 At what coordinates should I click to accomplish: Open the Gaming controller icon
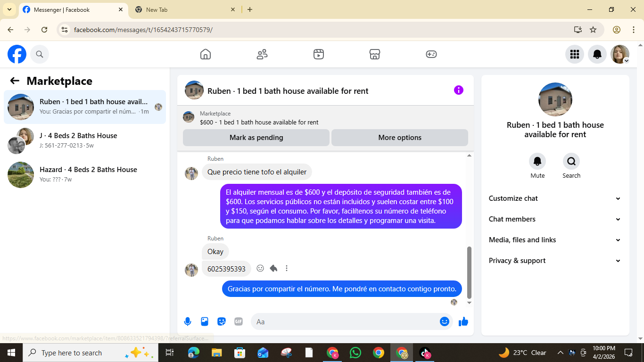[431, 54]
